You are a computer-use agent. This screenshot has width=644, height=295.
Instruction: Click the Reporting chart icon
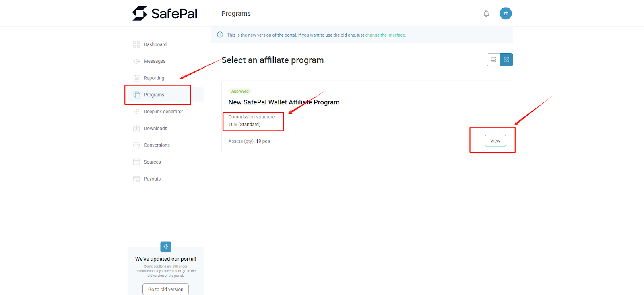pos(136,78)
